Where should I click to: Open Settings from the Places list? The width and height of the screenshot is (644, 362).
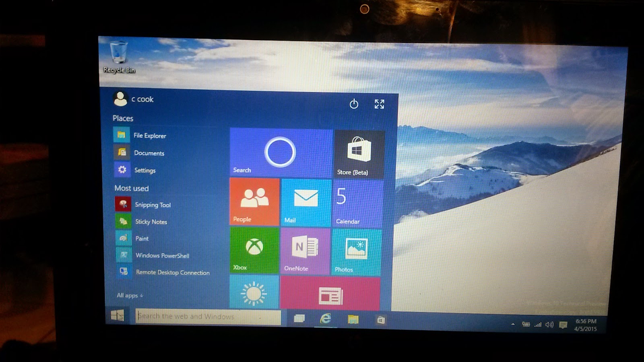135,170
